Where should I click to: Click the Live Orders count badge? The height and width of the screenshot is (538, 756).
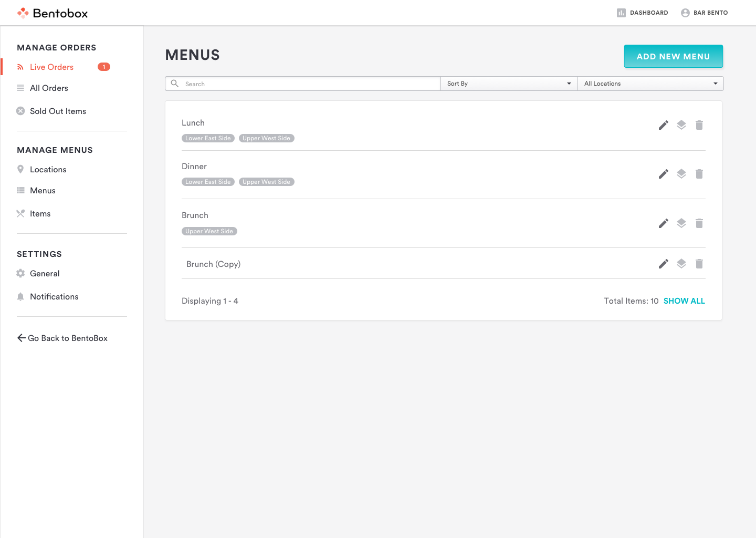tap(104, 67)
